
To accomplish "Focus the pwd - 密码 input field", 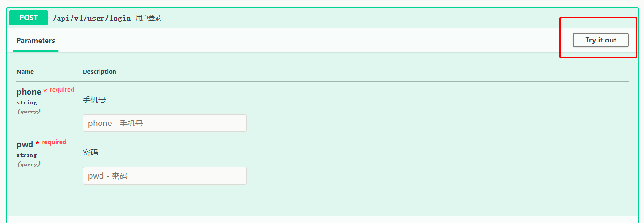I will [x=164, y=176].
